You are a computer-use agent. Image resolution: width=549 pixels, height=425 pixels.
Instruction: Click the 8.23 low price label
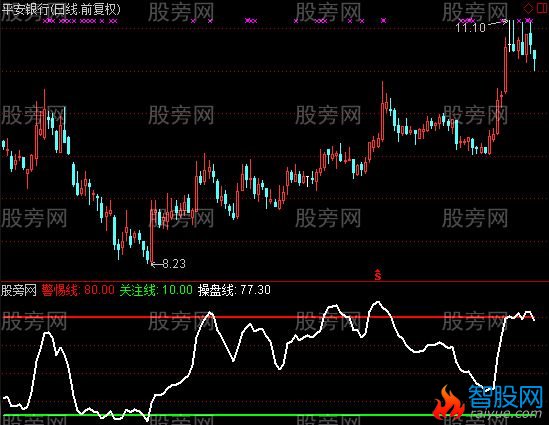point(174,263)
